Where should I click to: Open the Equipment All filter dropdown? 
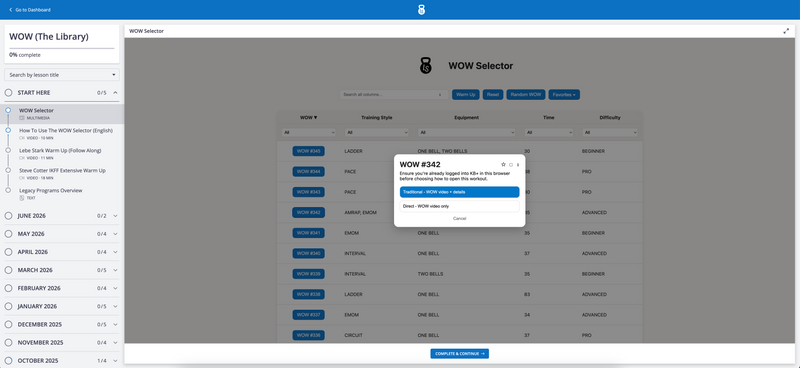click(466, 132)
